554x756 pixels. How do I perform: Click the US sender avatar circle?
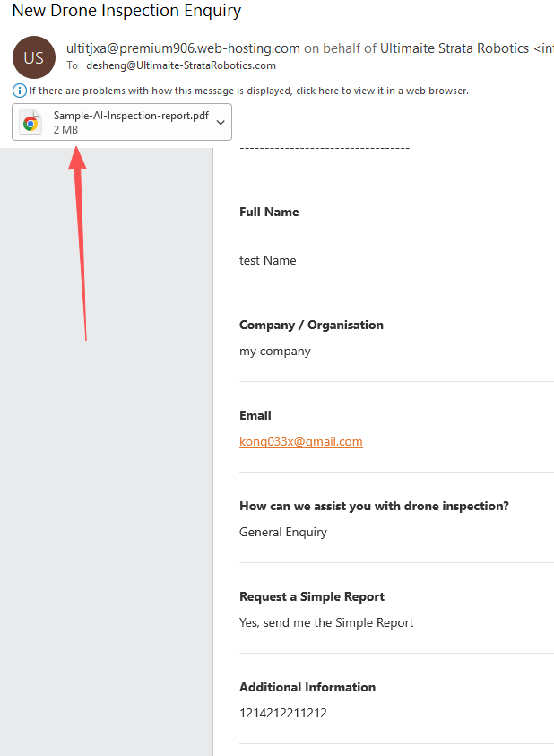(x=33, y=57)
